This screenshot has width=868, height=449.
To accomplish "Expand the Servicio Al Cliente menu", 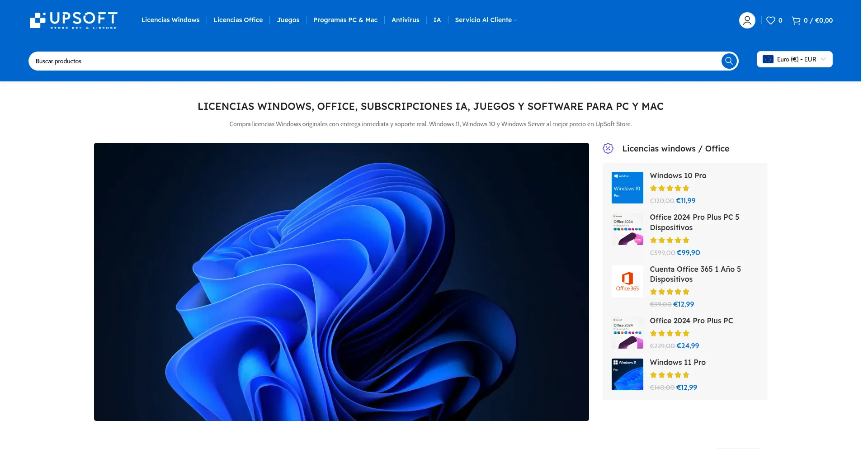I will coord(486,20).
